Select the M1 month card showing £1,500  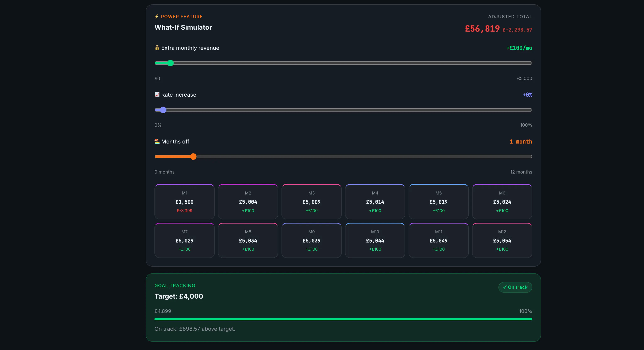point(185,202)
